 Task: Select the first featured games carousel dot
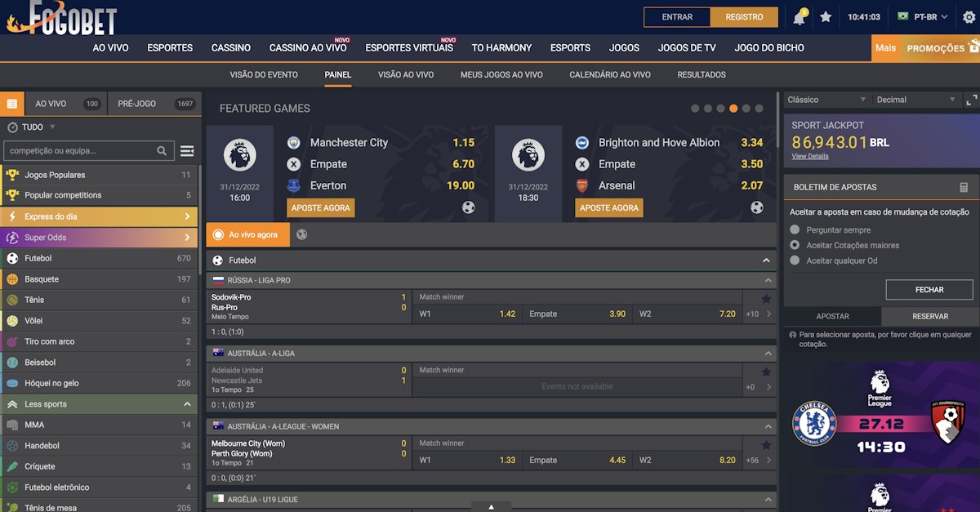tap(695, 109)
